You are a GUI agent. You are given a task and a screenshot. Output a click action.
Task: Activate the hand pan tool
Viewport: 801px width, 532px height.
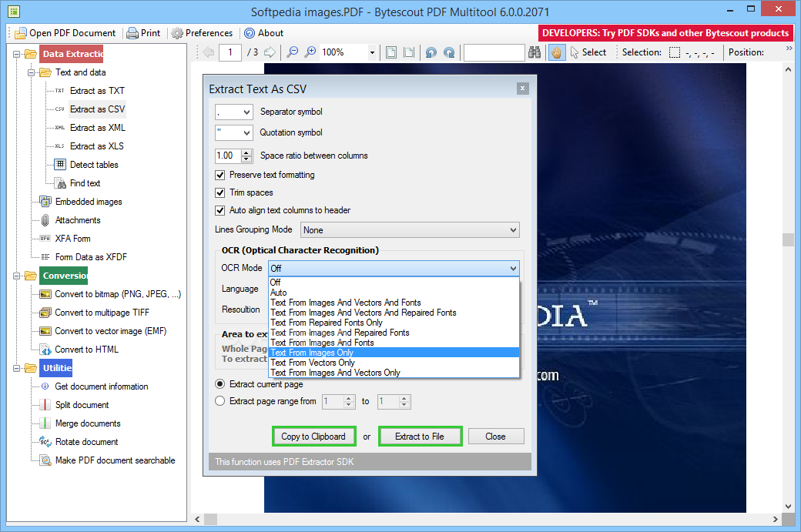[x=556, y=52]
